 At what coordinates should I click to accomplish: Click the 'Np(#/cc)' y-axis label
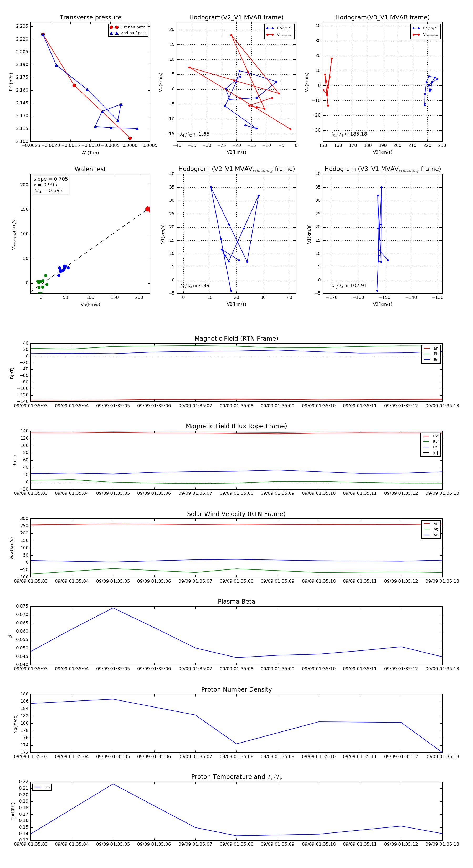(x=15, y=724)
